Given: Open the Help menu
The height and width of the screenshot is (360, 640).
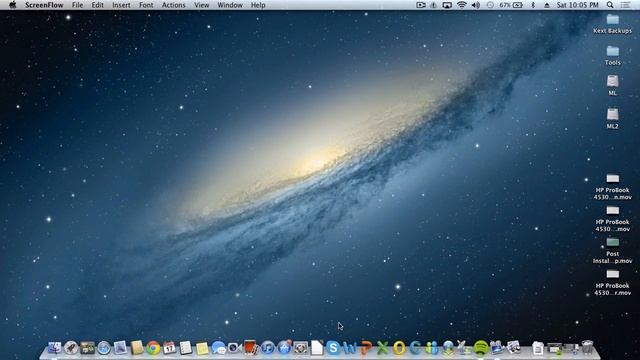Looking at the screenshot, I should 258,5.
